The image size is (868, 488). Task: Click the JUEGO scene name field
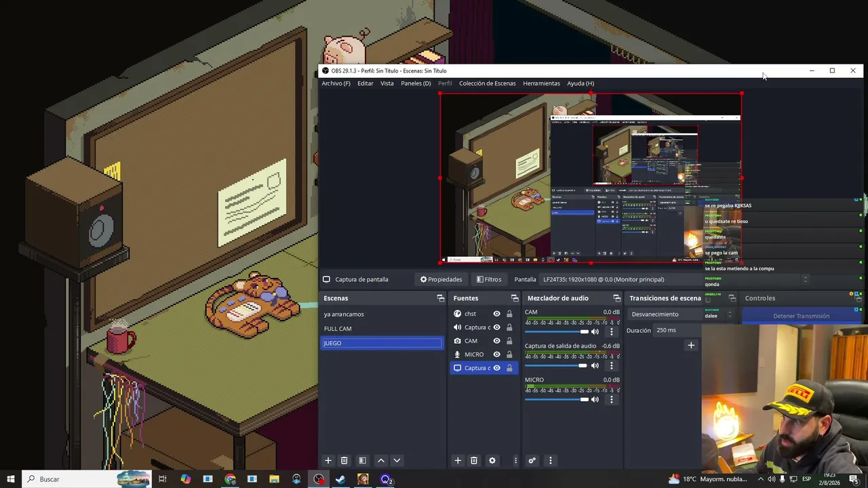point(381,343)
